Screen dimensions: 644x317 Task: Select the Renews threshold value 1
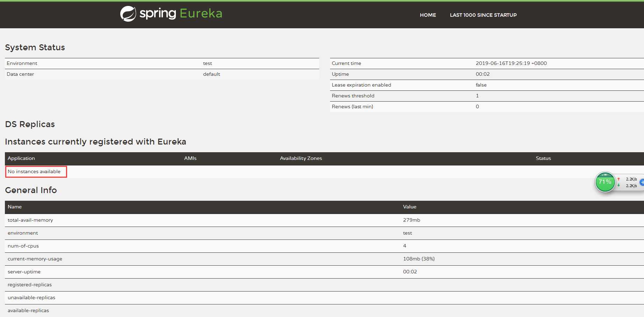pos(477,96)
